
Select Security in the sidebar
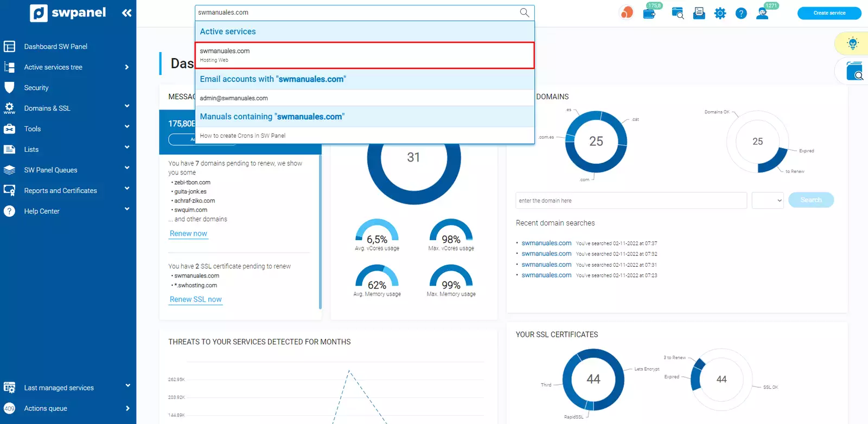[36, 88]
